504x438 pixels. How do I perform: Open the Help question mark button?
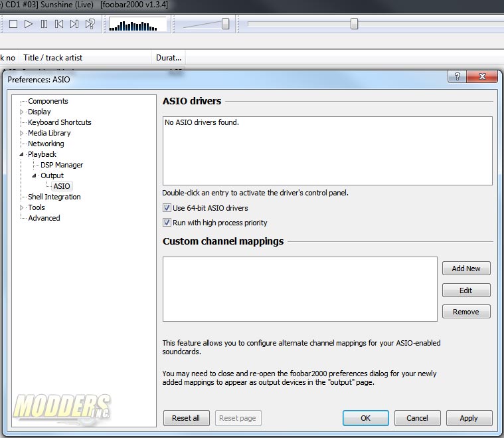(457, 76)
